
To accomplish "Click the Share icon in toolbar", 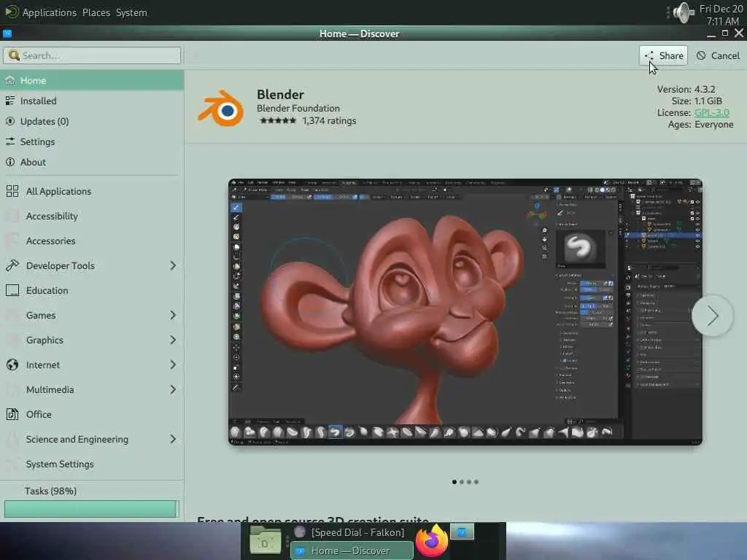I will (649, 55).
